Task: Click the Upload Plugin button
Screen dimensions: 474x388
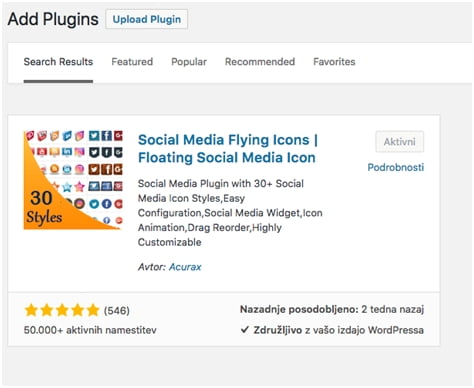Action: (x=147, y=19)
